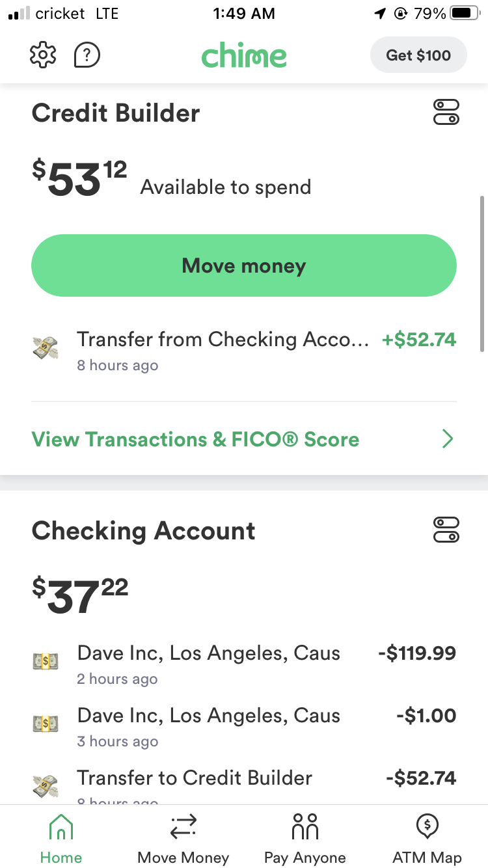Open settings via the gear icon
Viewport: 488px width, 868px height.
click(x=44, y=55)
